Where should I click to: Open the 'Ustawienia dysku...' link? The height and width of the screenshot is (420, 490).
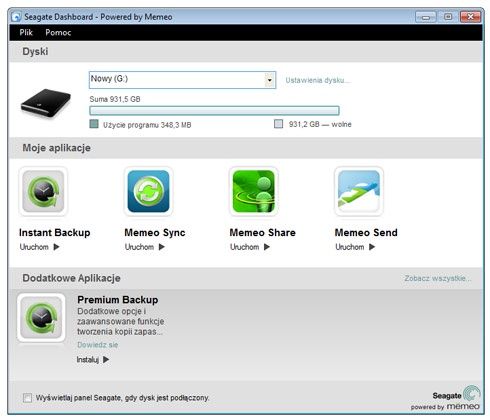click(318, 80)
